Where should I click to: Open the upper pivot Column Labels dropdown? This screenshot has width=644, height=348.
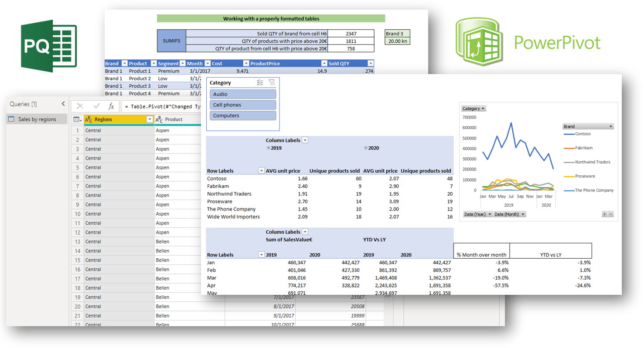point(305,140)
